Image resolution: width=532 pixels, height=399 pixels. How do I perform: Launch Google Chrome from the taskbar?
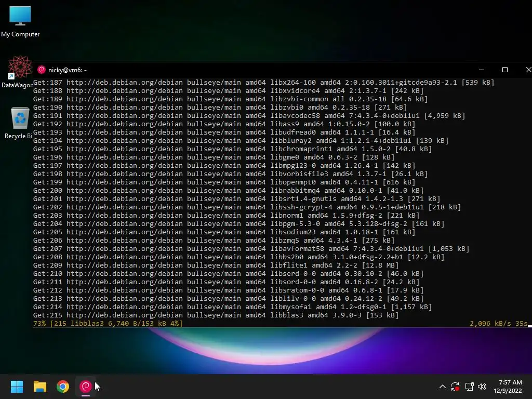[x=63, y=387]
